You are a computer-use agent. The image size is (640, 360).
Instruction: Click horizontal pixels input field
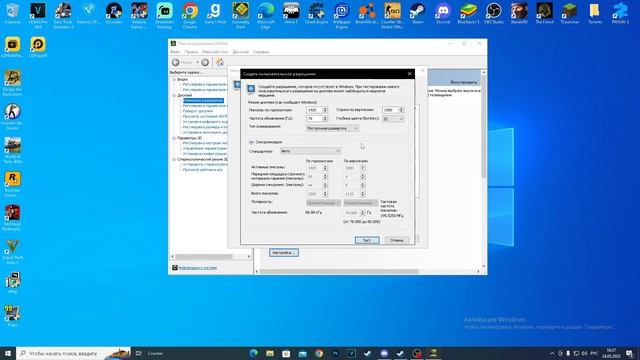pos(314,110)
